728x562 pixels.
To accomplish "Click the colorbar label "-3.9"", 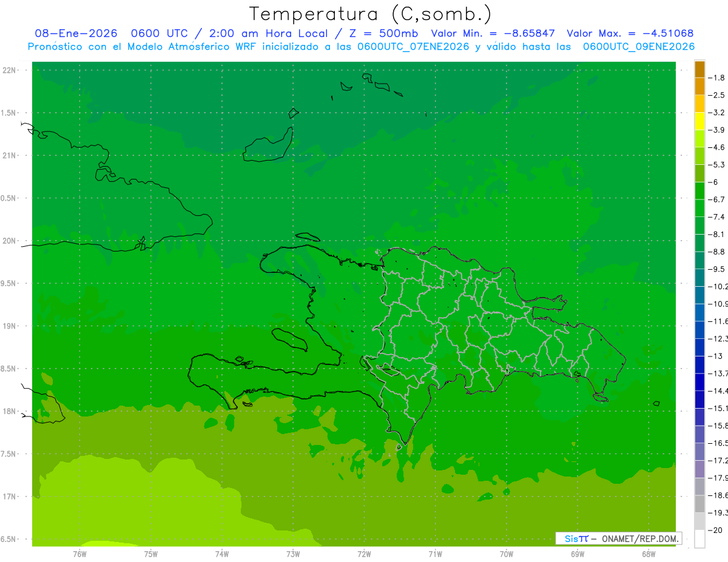I will pos(717,130).
